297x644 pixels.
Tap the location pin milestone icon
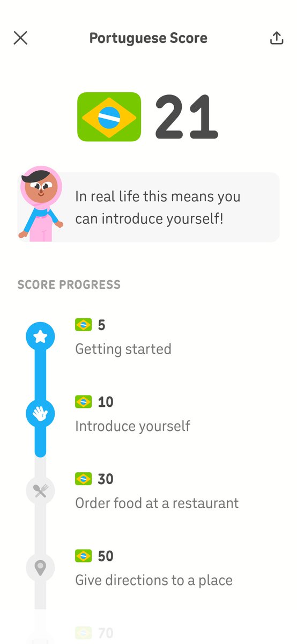pos(41,568)
